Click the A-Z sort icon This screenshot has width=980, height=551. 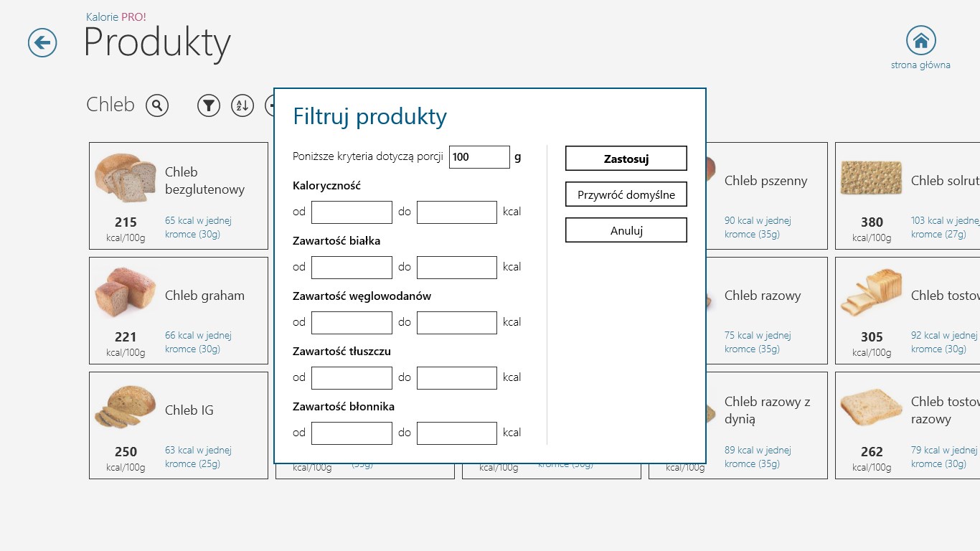242,106
